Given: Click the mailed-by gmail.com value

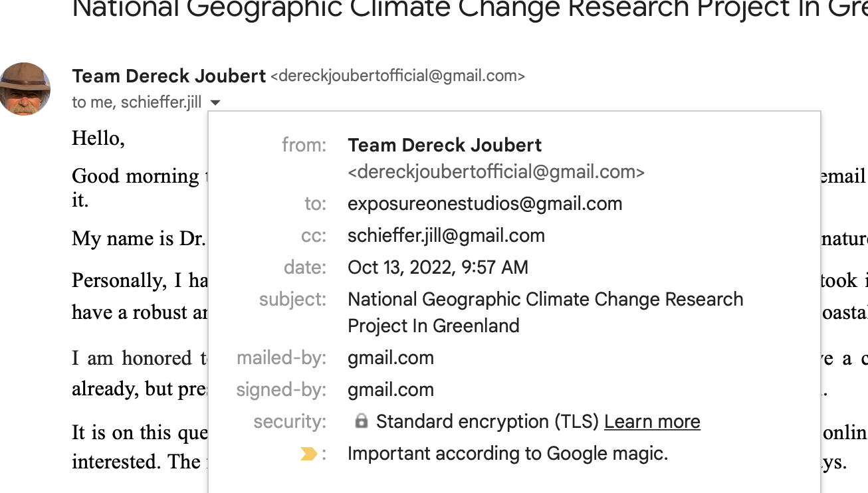Looking at the screenshot, I should pyautogui.click(x=390, y=358).
